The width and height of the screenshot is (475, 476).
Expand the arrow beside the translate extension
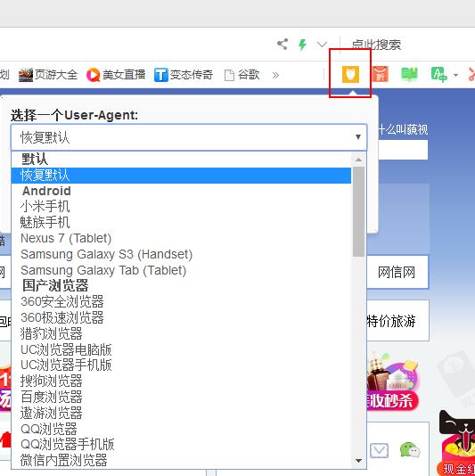point(455,75)
